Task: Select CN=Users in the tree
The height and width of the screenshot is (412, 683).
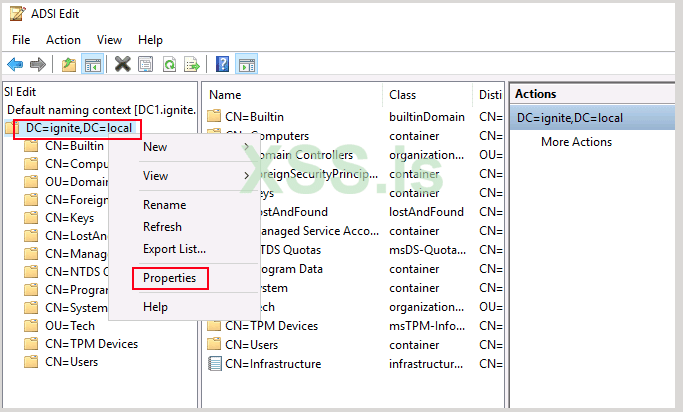Action: point(71,362)
